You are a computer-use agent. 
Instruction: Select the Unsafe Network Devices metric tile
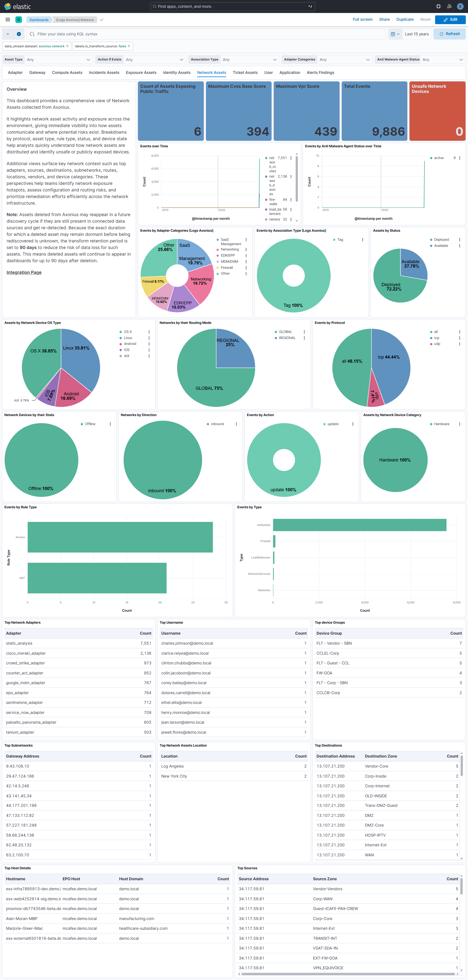point(437,111)
